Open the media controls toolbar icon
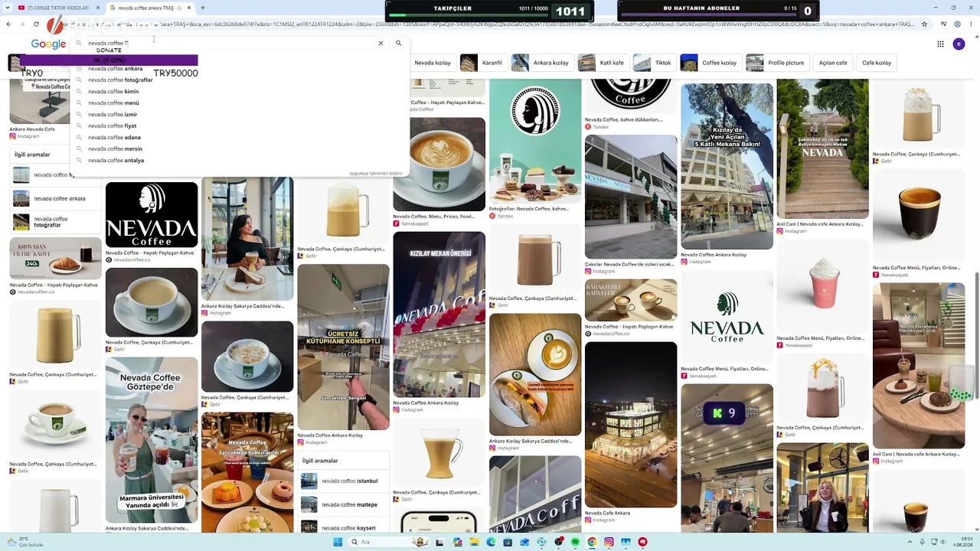Screen dimensions: 980x551 [944, 24]
